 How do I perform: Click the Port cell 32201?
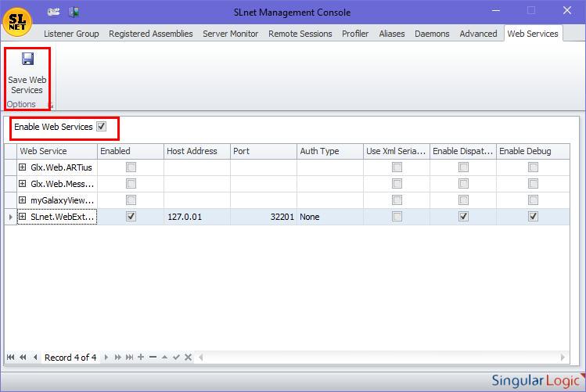[x=264, y=217]
